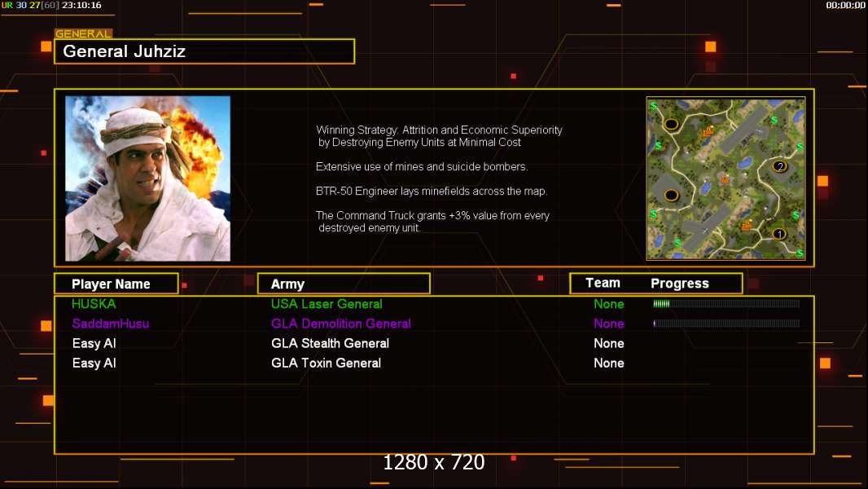Click the Winning Strategy description line
The image size is (868, 489).
click(x=439, y=136)
